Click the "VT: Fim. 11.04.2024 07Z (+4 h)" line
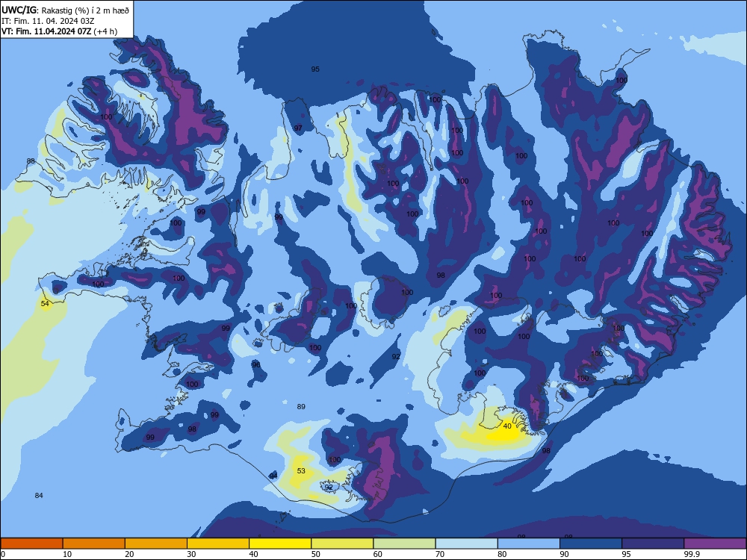 (59, 31)
